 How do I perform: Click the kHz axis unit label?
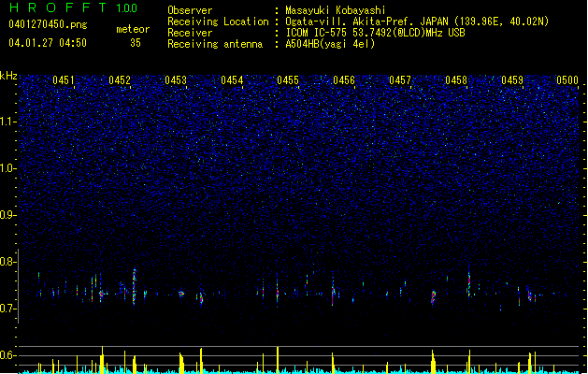tap(8, 76)
